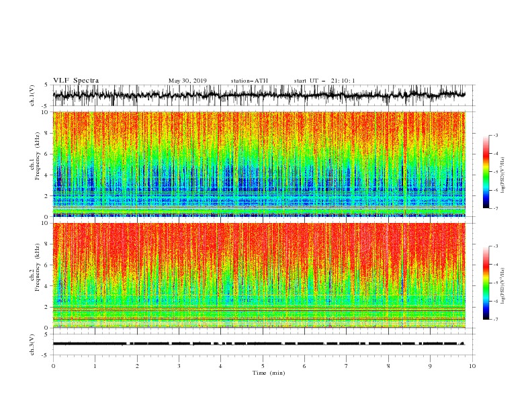Click the lower color scale bar
This screenshot has height=411, width=532.
tap(486, 283)
